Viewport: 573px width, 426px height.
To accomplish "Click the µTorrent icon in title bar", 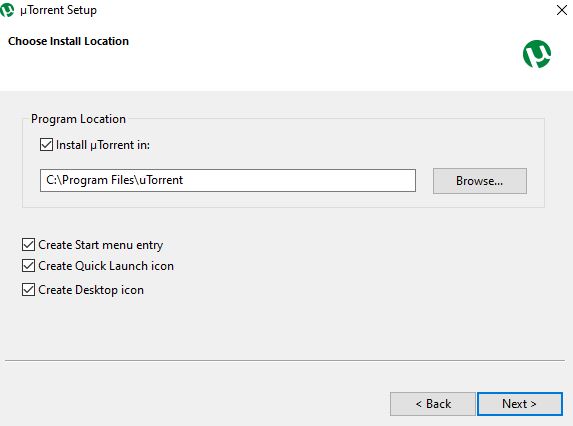I will point(7,10).
